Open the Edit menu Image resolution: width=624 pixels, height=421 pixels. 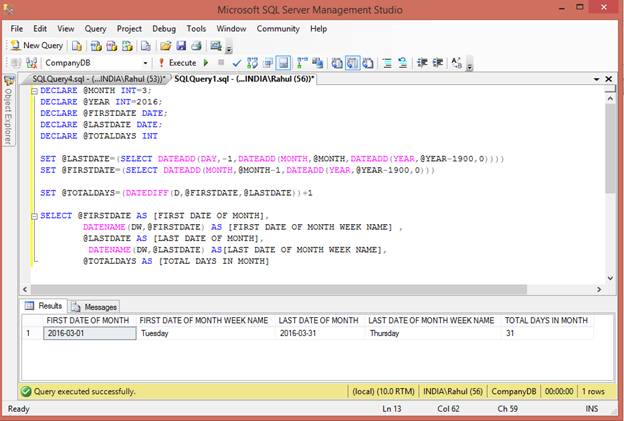point(40,29)
